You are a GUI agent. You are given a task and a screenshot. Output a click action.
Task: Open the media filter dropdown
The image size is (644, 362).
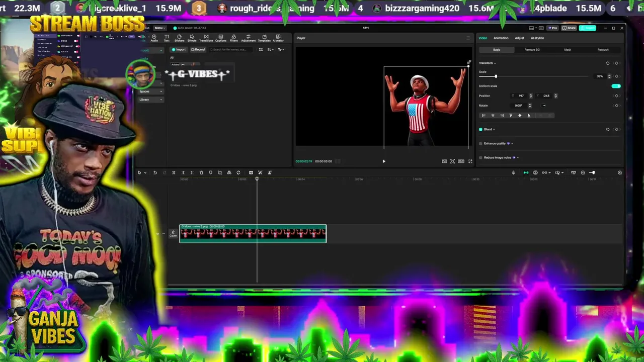click(x=281, y=49)
